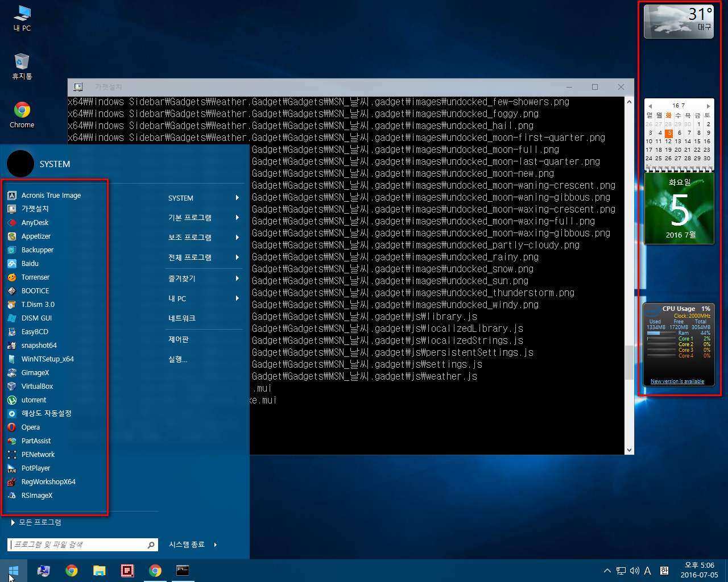Screen dimensions: 728x582
Task: Click the large date 5 calendar tile
Action: pyautogui.click(x=679, y=209)
